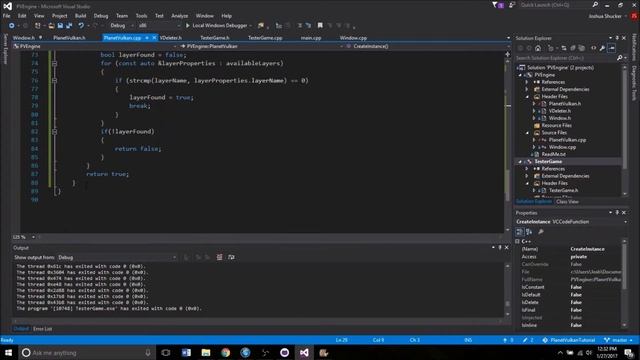640x360 pixels.
Task: Click the PlanetVulkanTutorial repository in status bar
Action: pos(569,340)
